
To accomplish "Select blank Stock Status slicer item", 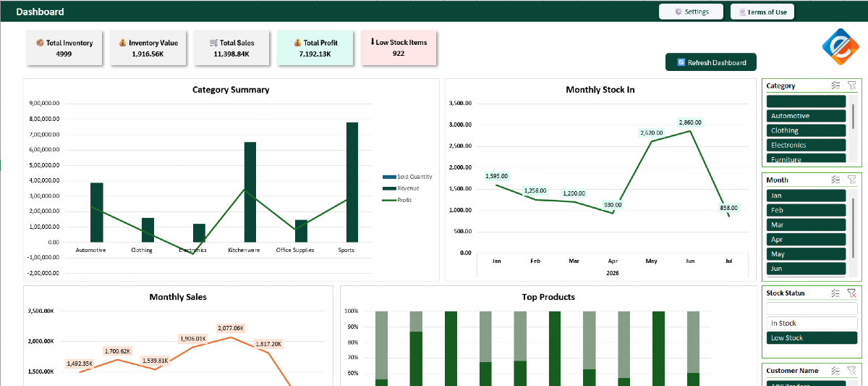I will tap(812, 309).
